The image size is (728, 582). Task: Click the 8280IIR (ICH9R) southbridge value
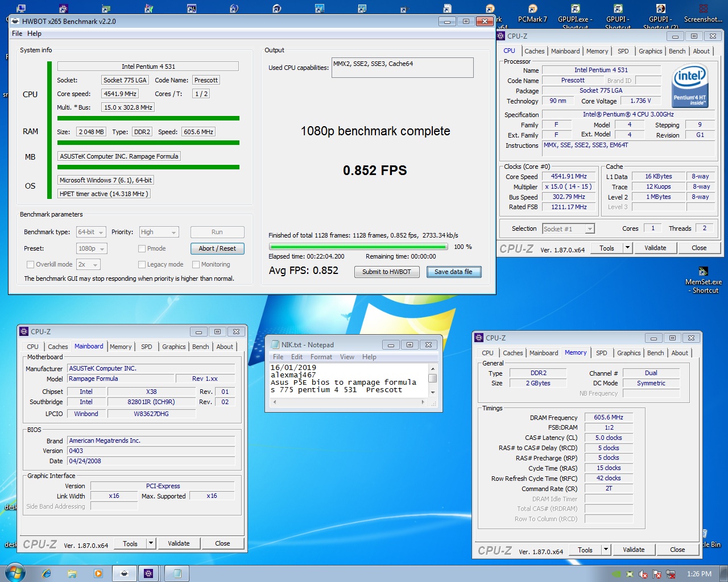151,402
